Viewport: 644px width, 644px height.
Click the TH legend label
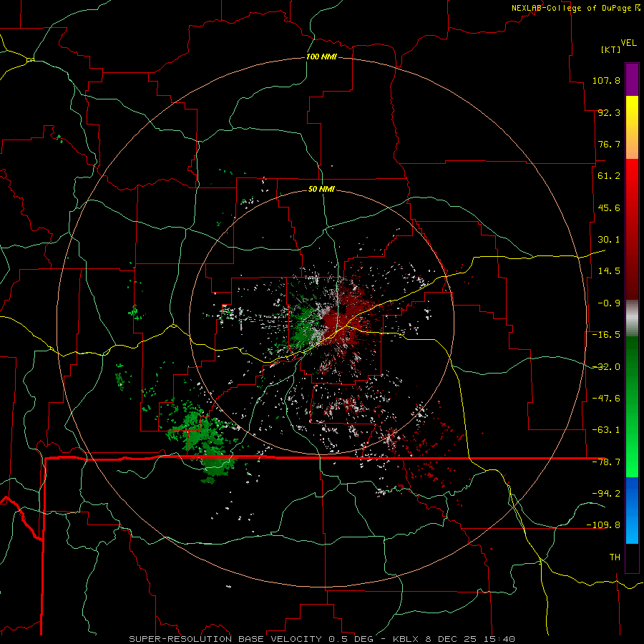coord(615,557)
